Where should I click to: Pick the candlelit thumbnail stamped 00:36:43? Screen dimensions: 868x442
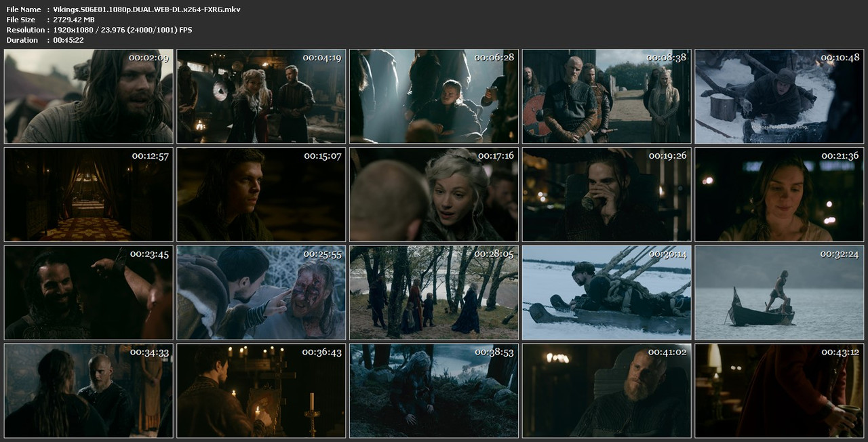pos(261,391)
